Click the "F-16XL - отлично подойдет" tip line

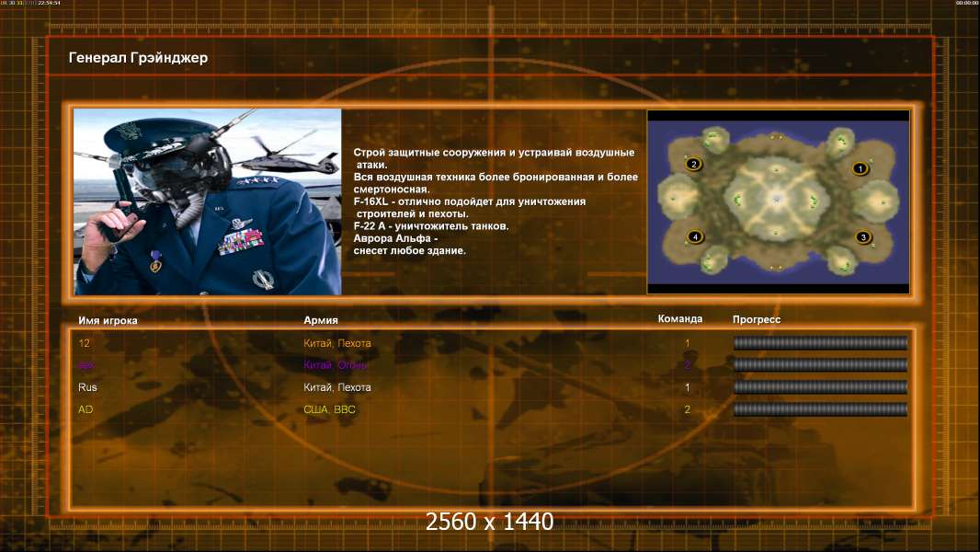[470, 201]
